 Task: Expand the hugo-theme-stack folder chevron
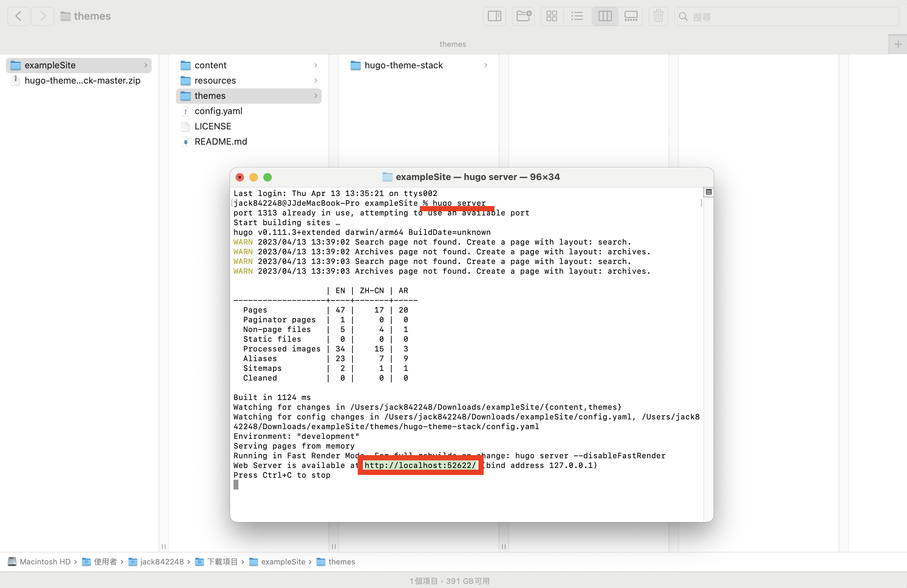tap(485, 65)
